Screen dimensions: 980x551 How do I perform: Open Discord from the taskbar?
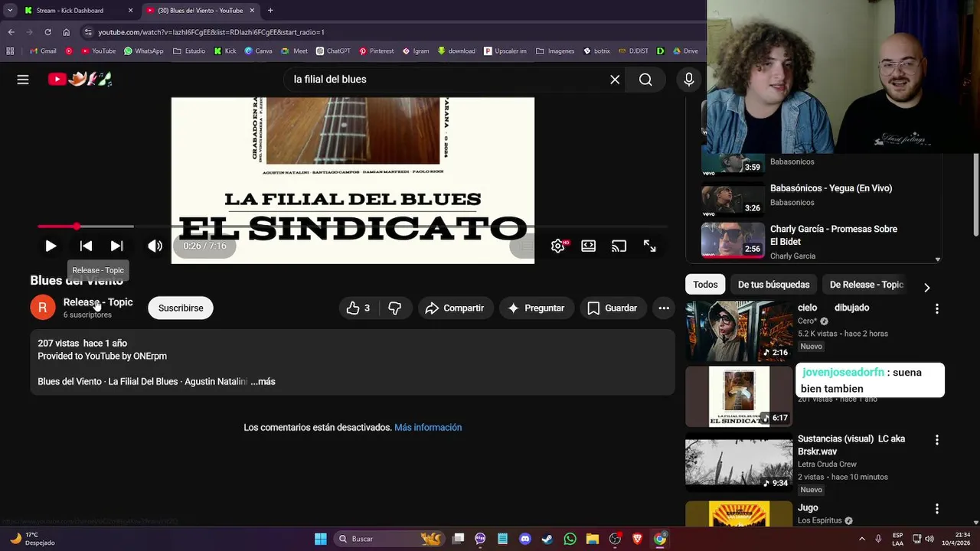pyautogui.click(x=524, y=539)
